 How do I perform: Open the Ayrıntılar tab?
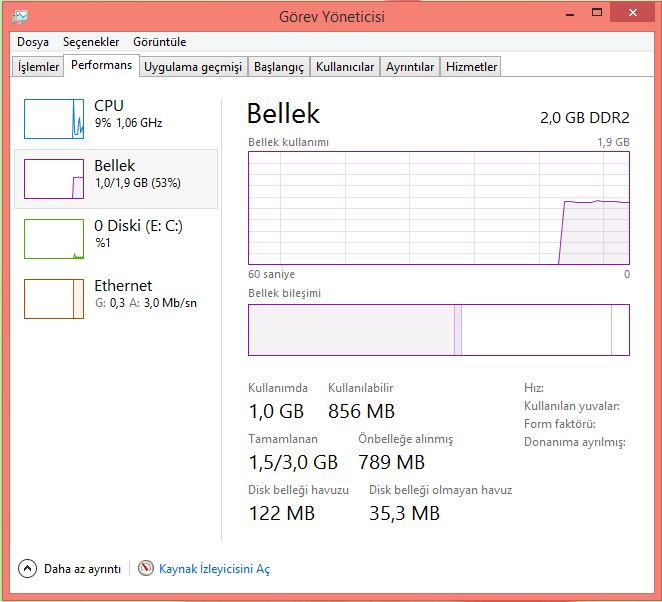click(x=410, y=67)
